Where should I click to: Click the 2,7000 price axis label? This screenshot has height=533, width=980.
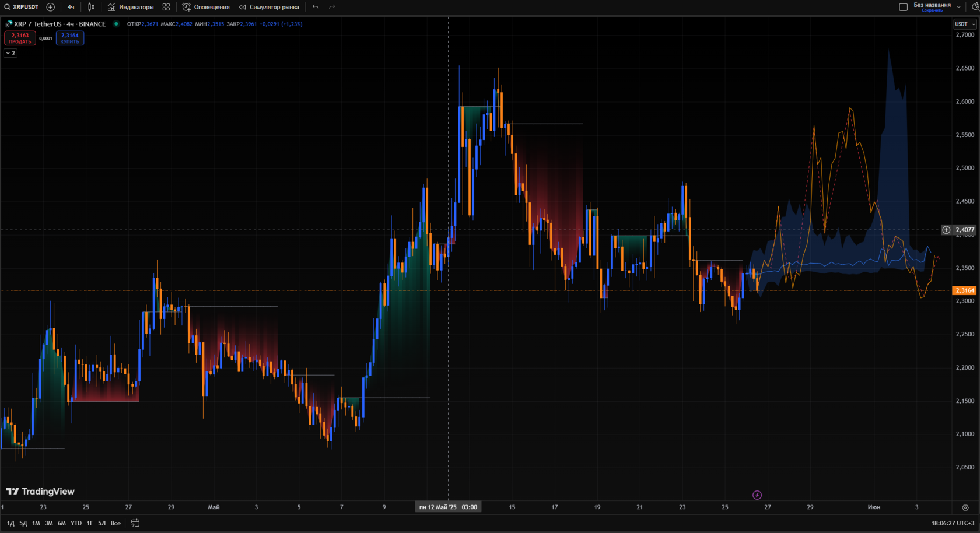point(965,35)
